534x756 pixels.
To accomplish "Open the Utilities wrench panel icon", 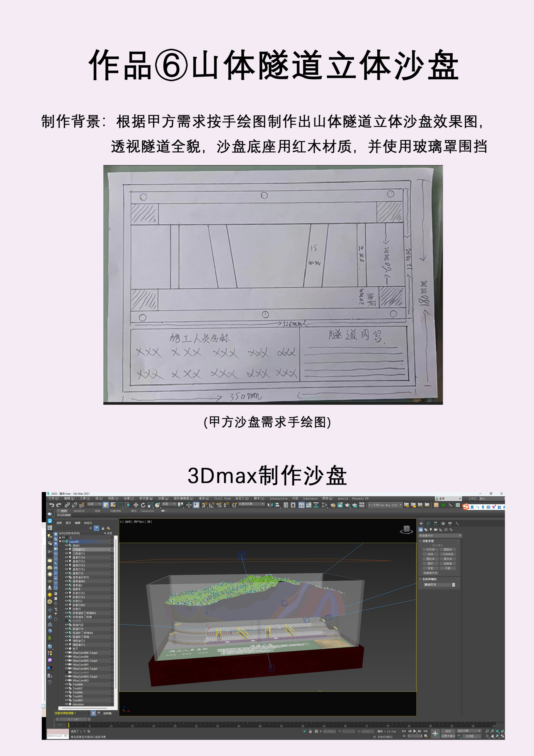I will [x=457, y=523].
